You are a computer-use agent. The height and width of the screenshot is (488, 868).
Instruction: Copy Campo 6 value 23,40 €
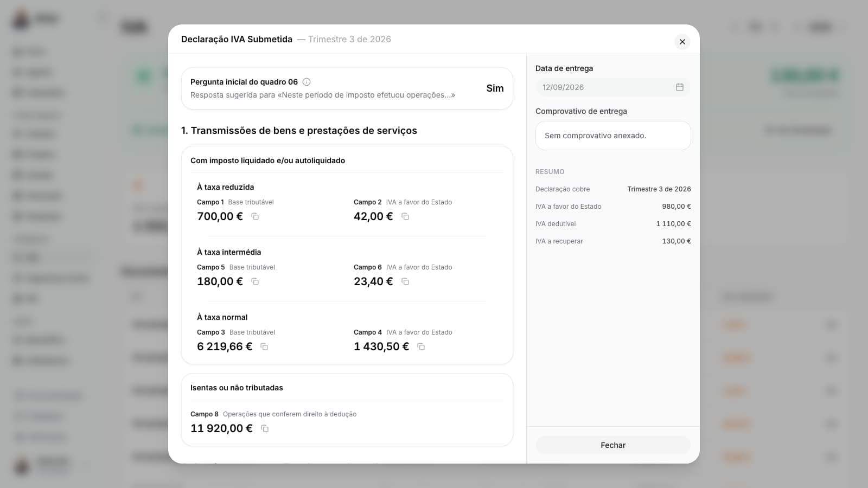coord(405,281)
